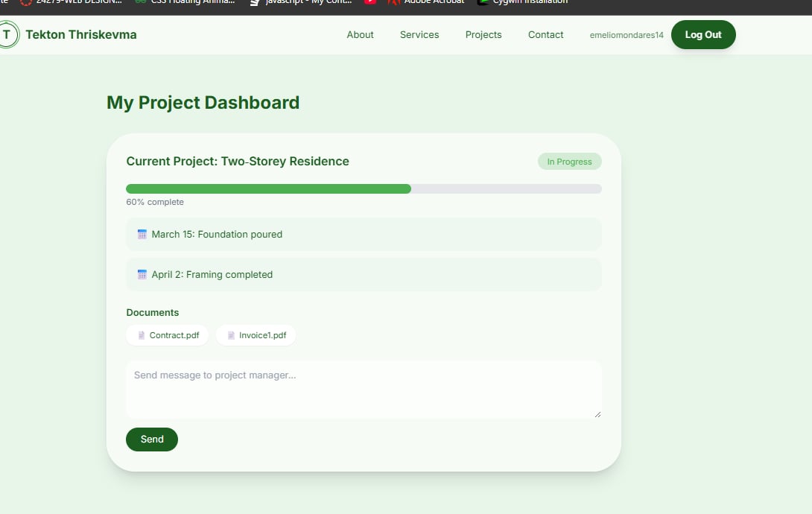Click the calendar icon beside April 2

pos(142,274)
